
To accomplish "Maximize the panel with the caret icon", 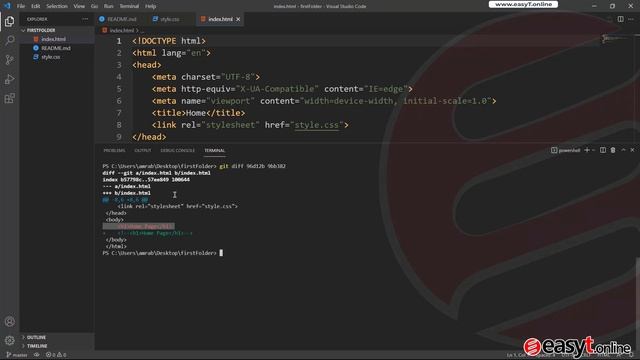I will tap(623, 150).
